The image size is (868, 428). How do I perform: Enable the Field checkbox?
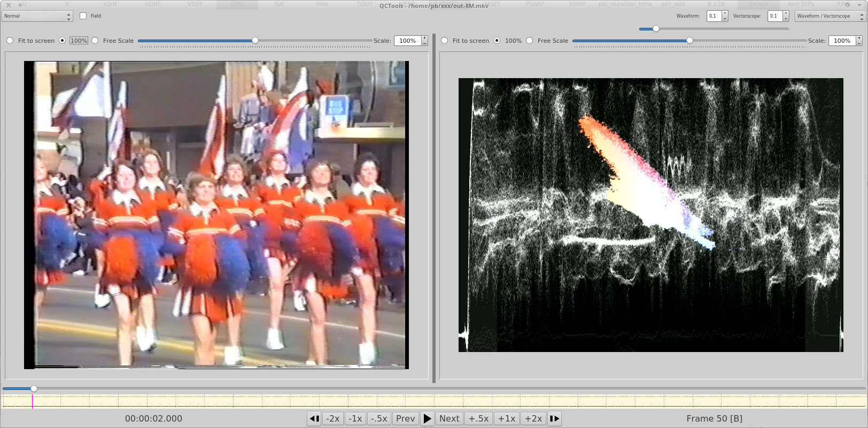pyautogui.click(x=83, y=16)
